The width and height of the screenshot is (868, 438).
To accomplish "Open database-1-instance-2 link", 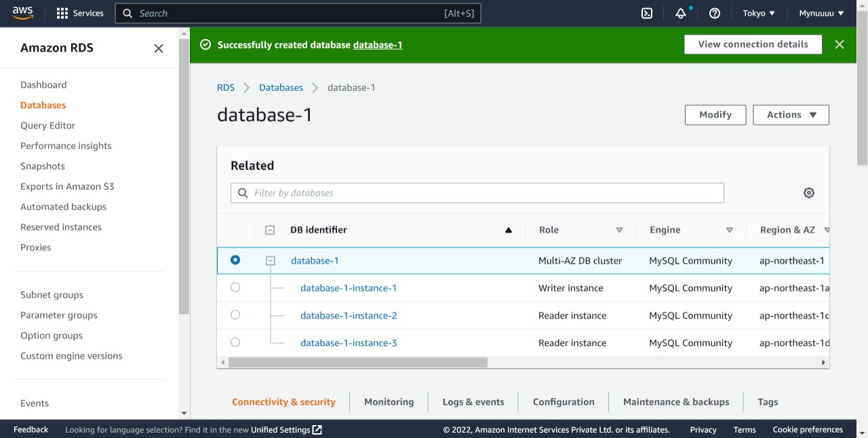I will (x=349, y=315).
